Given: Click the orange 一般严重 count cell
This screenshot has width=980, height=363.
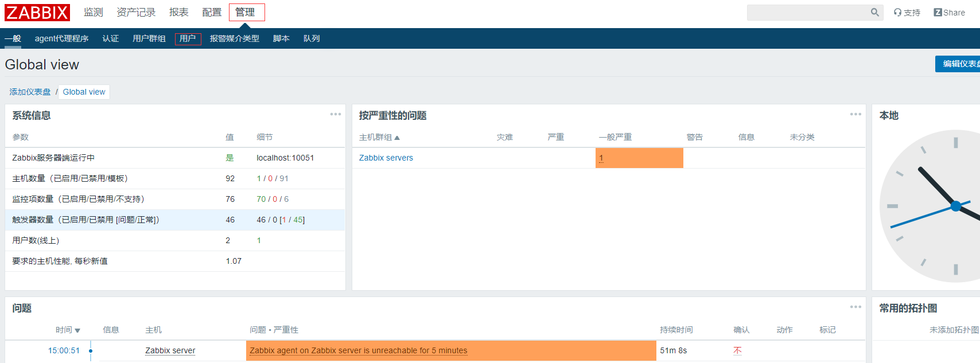Looking at the screenshot, I should pyautogui.click(x=639, y=158).
